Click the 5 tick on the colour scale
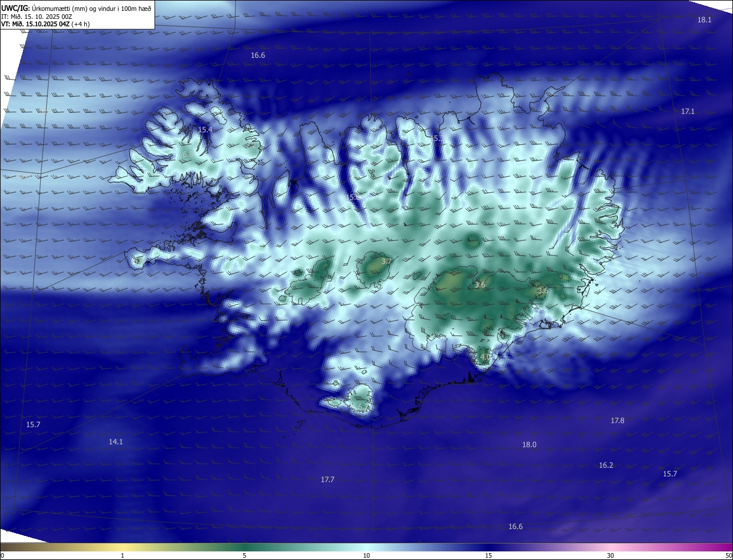The width and height of the screenshot is (733, 560). click(x=245, y=555)
